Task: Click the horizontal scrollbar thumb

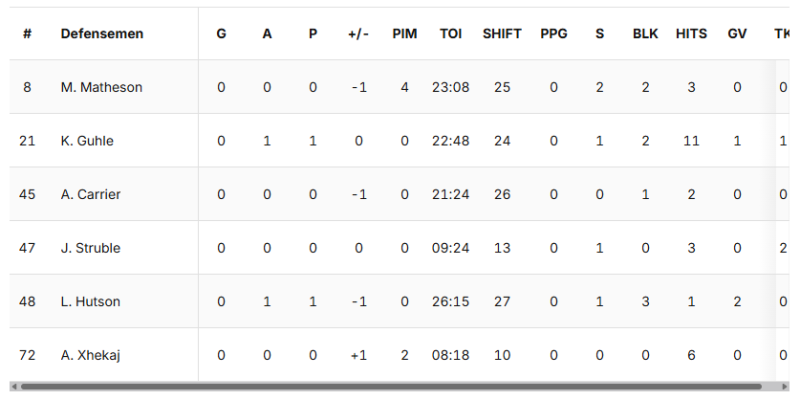Action: [390, 386]
